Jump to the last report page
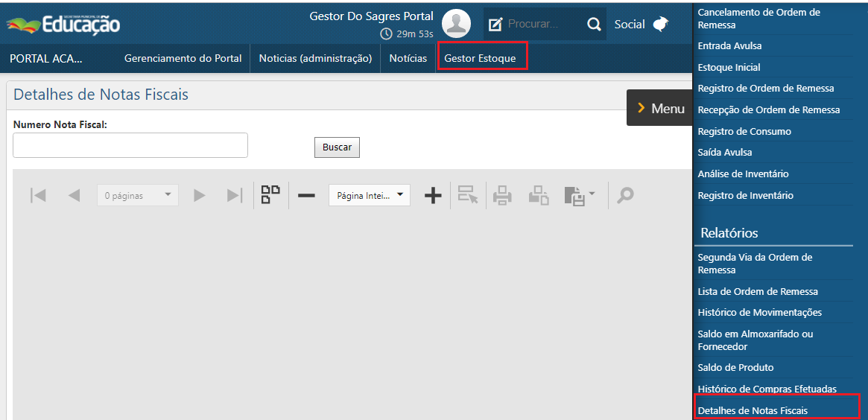Image resolution: width=868 pixels, height=420 pixels. pyautogui.click(x=235, y=195)
